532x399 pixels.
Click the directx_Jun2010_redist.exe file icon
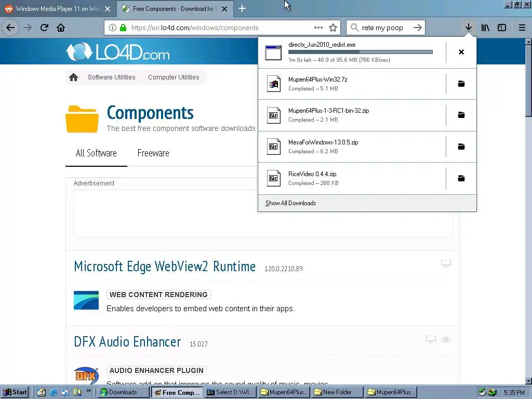273,52
